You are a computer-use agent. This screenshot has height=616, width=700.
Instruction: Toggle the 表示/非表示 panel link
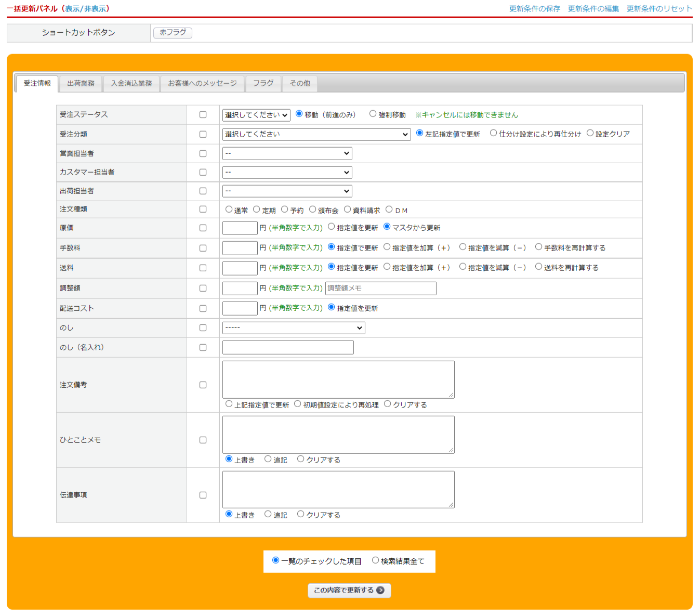tap(85, 9)
